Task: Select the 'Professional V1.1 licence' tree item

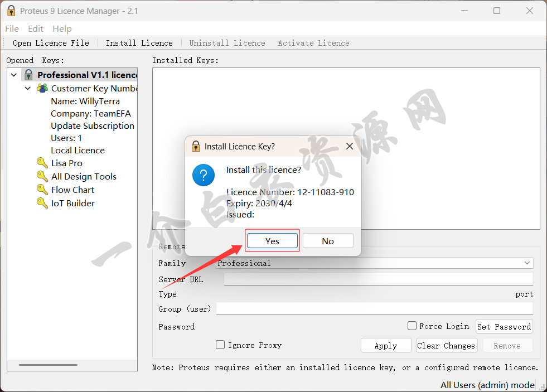Action: [87, 75]
